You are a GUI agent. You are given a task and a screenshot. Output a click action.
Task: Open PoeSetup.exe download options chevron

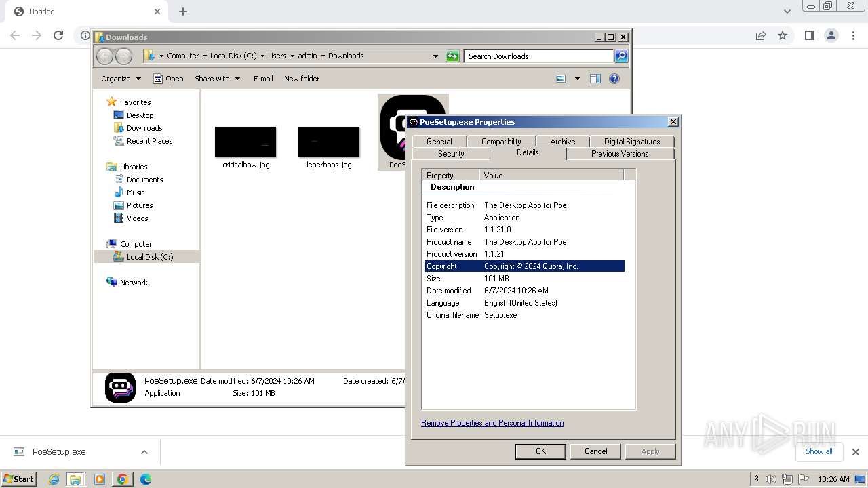click(x=144, y=452)
